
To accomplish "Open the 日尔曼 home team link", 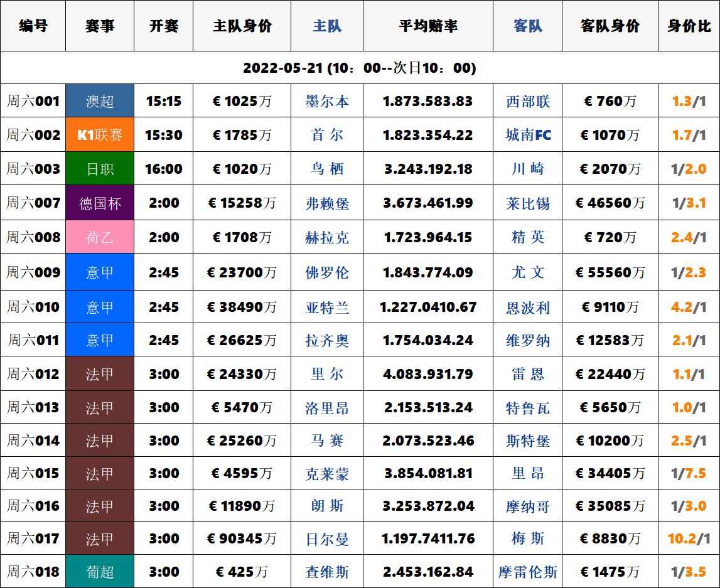I will point(327,539).
